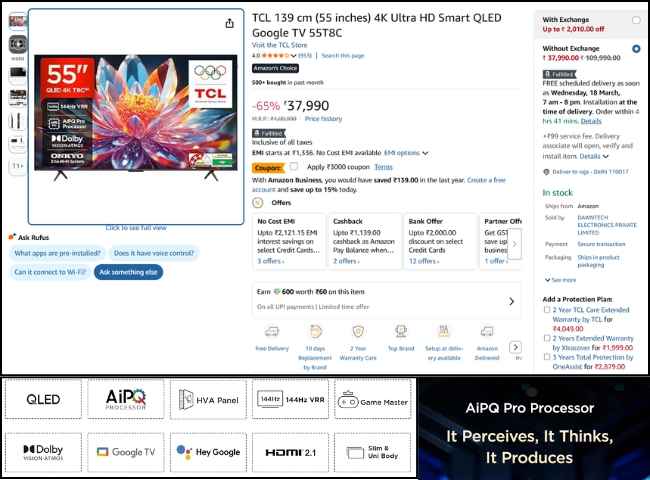Viewport: 650px width, 480px height.
Task: Click the Game Master feature badge
Action: click(x=372, y=400)
